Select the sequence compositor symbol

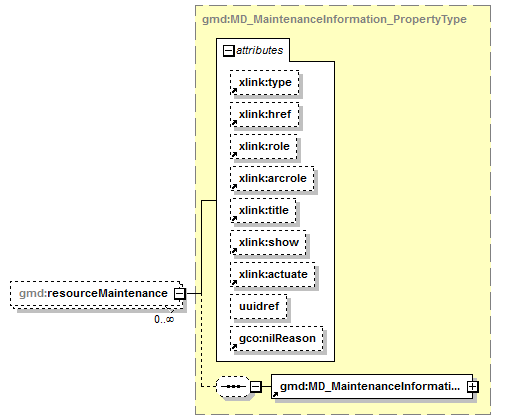[233, 387]
